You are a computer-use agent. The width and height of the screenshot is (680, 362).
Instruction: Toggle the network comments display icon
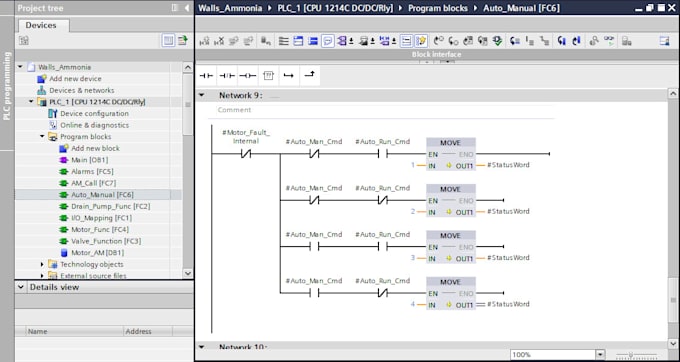(x=406, y=41)
